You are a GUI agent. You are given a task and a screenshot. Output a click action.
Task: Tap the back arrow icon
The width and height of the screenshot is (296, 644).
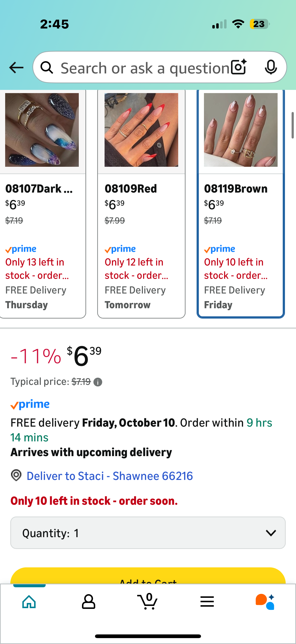(x=16, y=68)
